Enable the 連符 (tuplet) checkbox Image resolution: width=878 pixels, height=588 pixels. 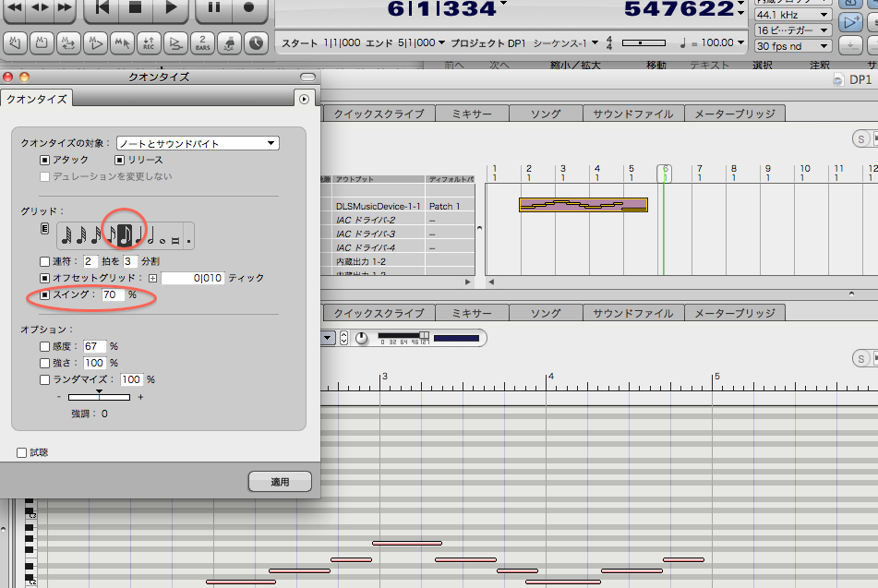coord(45,261)
